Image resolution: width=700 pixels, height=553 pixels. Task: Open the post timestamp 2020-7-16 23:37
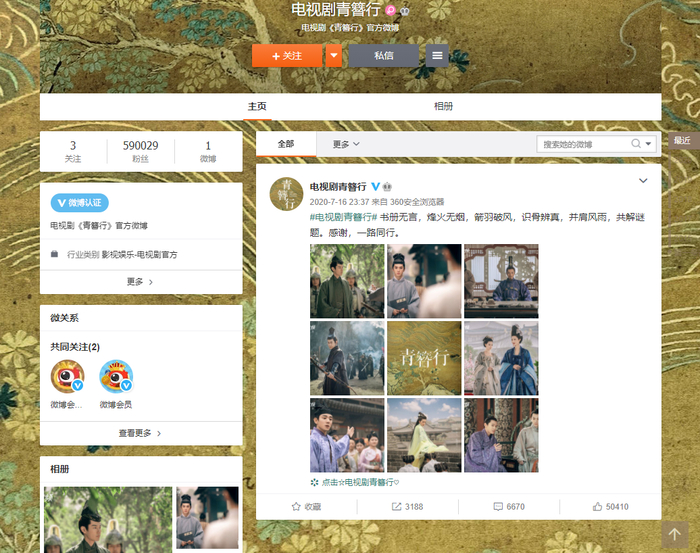tap(339, 202)
